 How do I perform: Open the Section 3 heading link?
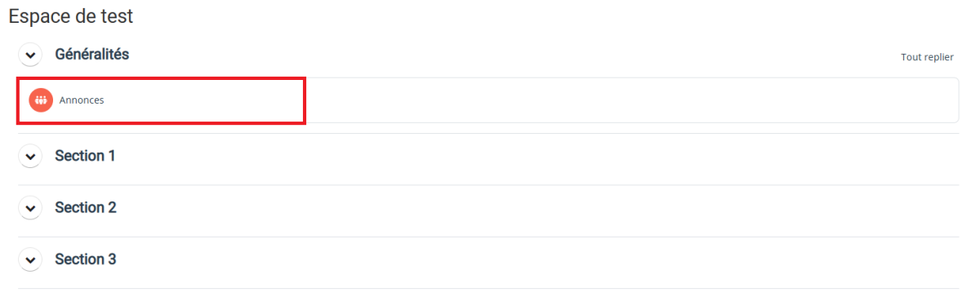[86, 259]
